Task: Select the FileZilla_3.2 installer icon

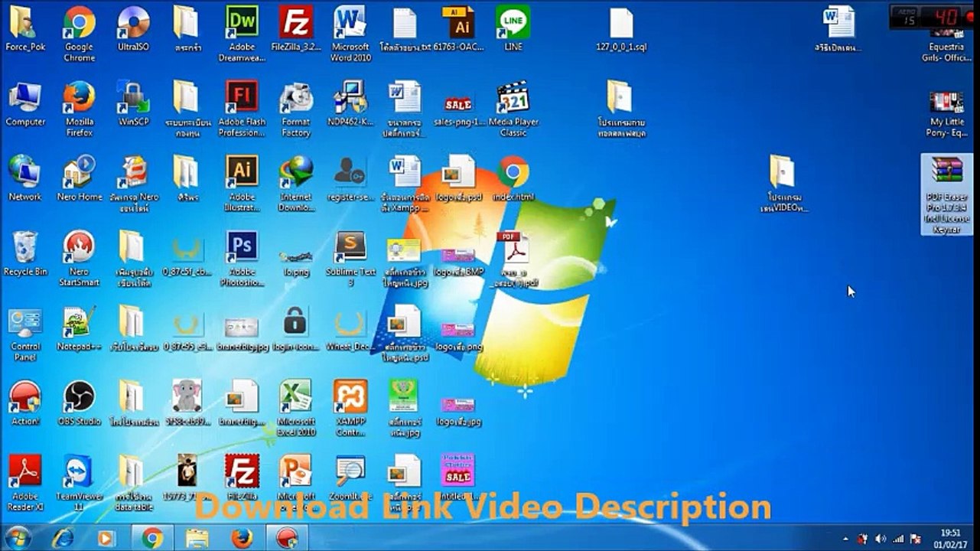Action: coord(296,29)
